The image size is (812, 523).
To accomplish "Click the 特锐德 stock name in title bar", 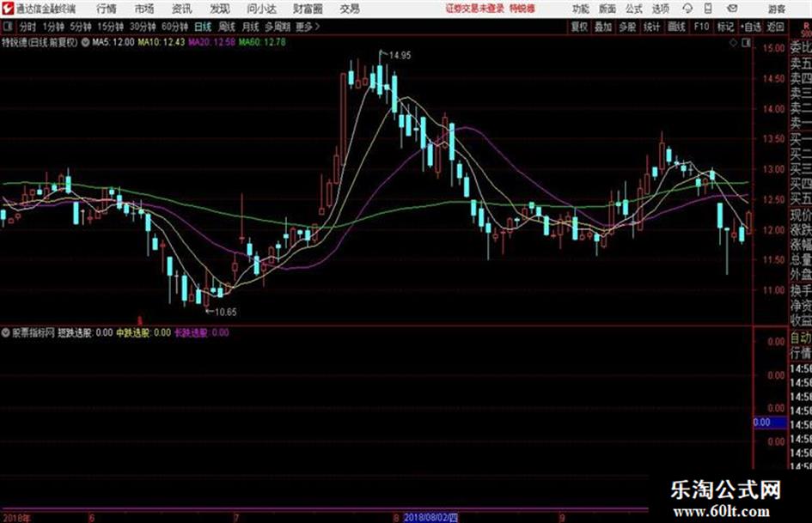I will 522,9.
